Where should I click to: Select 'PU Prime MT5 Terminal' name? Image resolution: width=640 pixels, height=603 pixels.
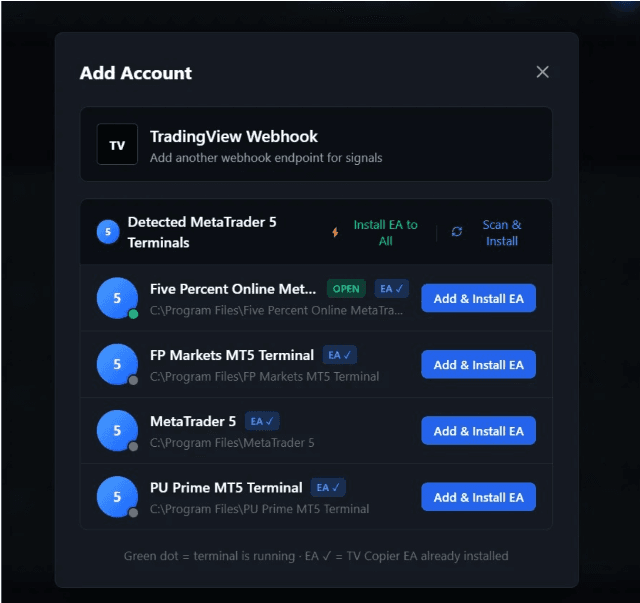click(x=226, y=487)
